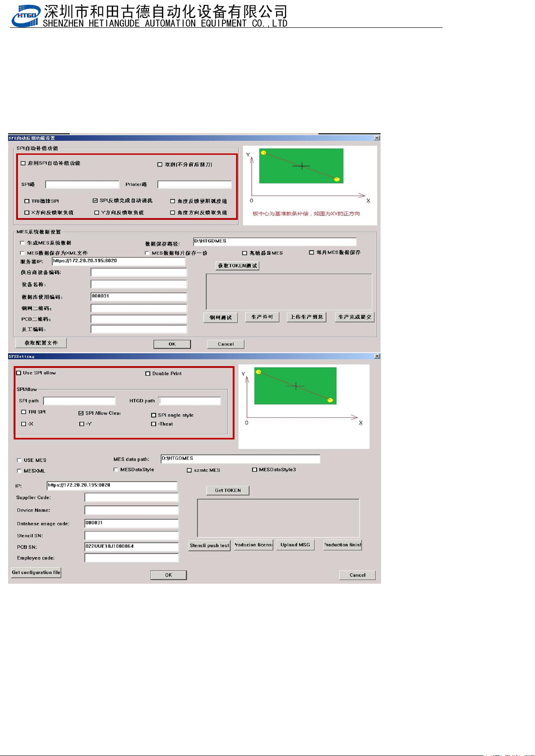Focus the Printer路 input field
The image size is (535, 756).
pos(195,184)
